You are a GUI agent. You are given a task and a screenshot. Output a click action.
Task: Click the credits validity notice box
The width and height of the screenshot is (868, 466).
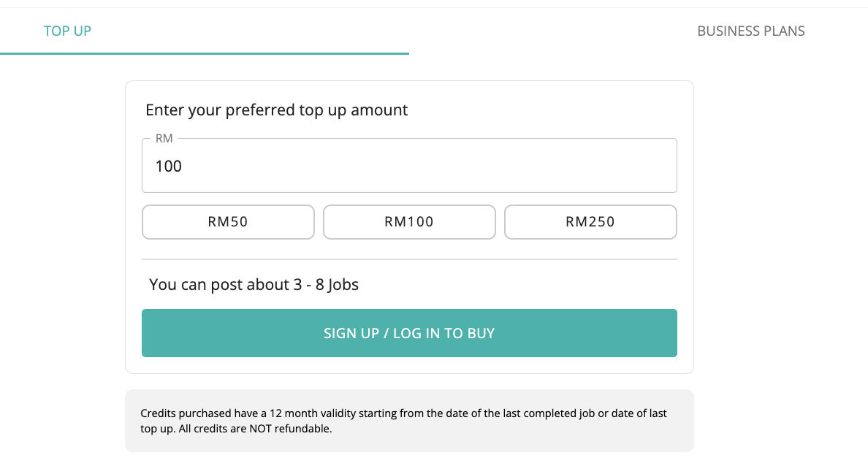409,421
